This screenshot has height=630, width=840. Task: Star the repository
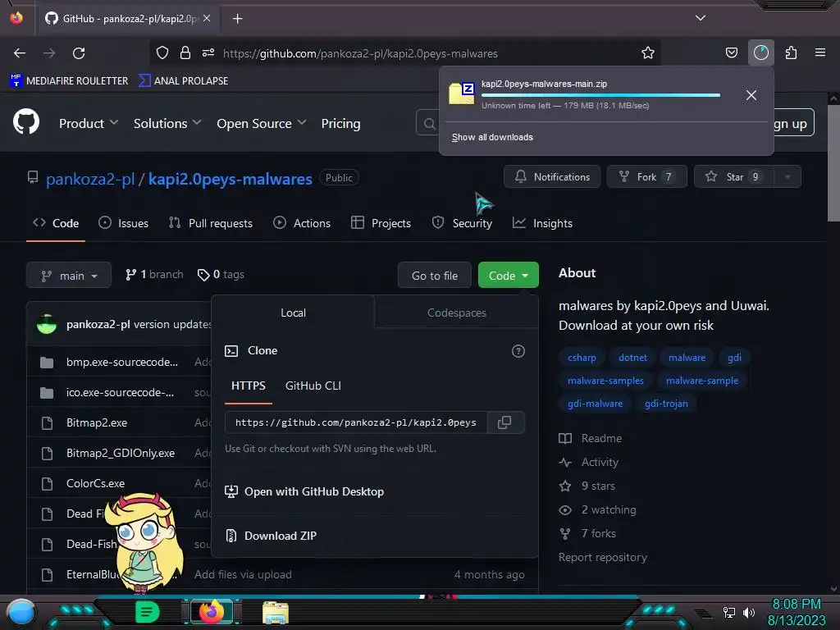tap(734, 177)
